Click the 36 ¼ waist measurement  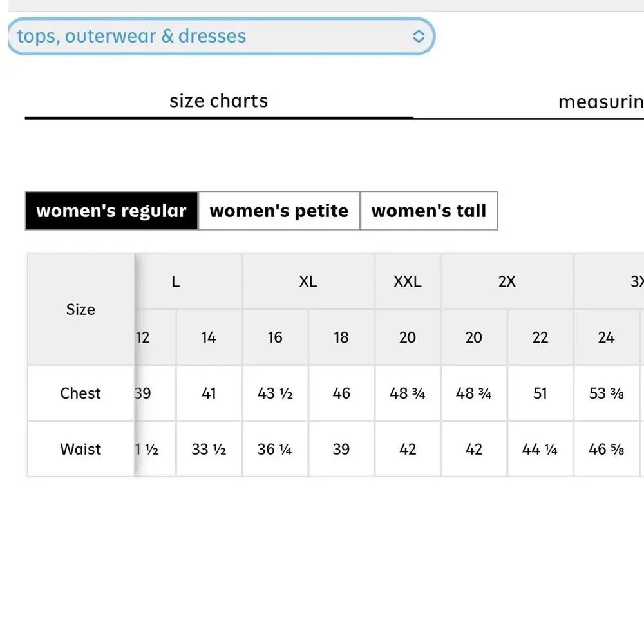tap(275, 449)
